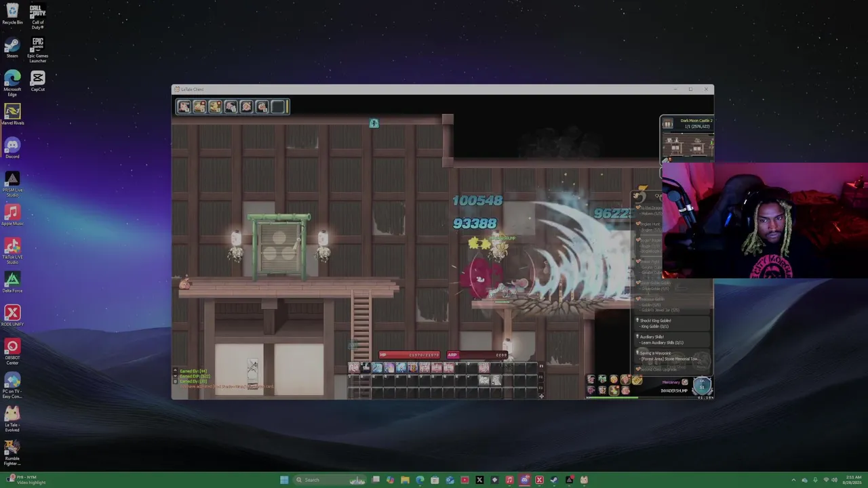Open the Discord desktop shortcut
The image size is (868, 488).
click(12, 148)
